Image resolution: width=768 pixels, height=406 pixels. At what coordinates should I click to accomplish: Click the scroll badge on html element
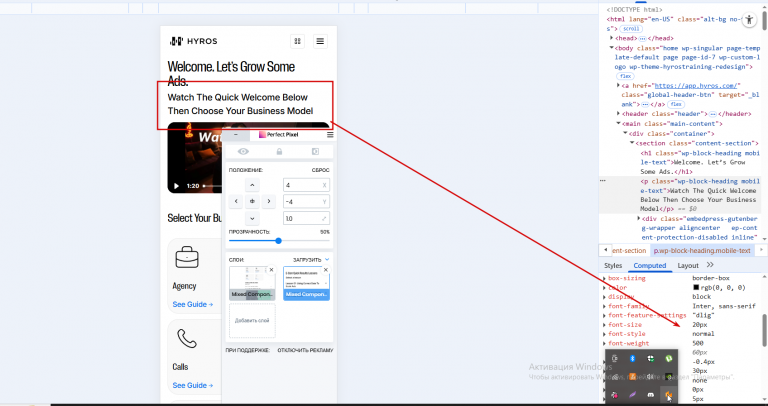(631, 29)
